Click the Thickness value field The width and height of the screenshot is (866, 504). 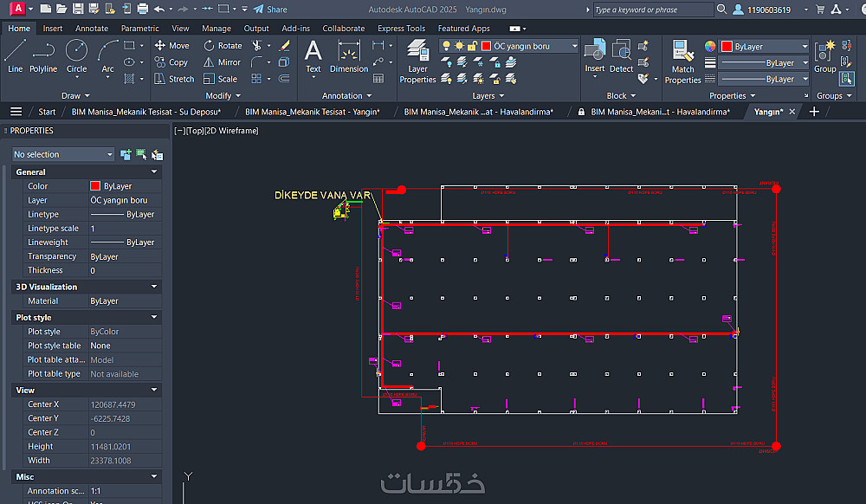click(x=125, y=270)
